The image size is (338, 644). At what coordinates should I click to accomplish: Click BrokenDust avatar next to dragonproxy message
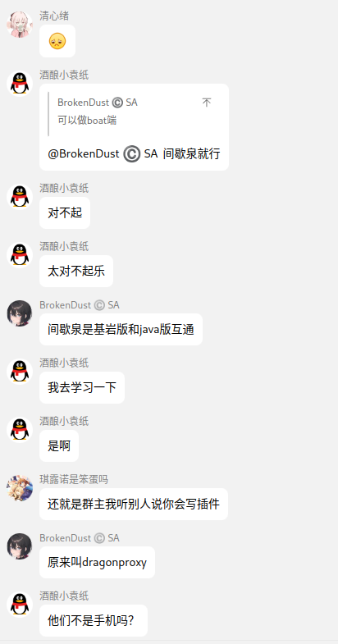pyautogui.click(x=20, y=546)
